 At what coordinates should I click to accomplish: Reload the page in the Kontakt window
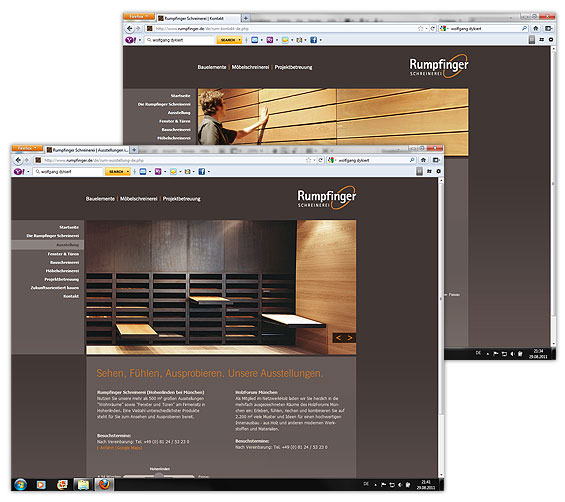(x=432, y=28)
